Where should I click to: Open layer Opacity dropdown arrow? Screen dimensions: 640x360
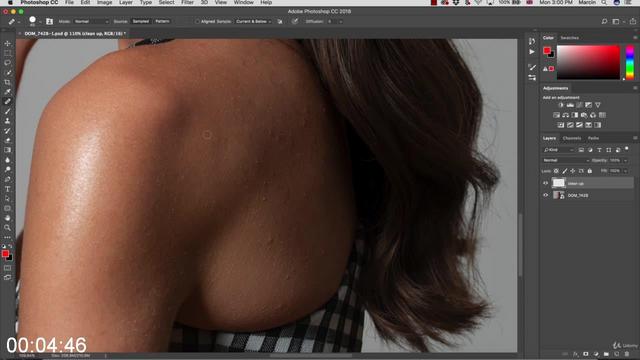625,160
